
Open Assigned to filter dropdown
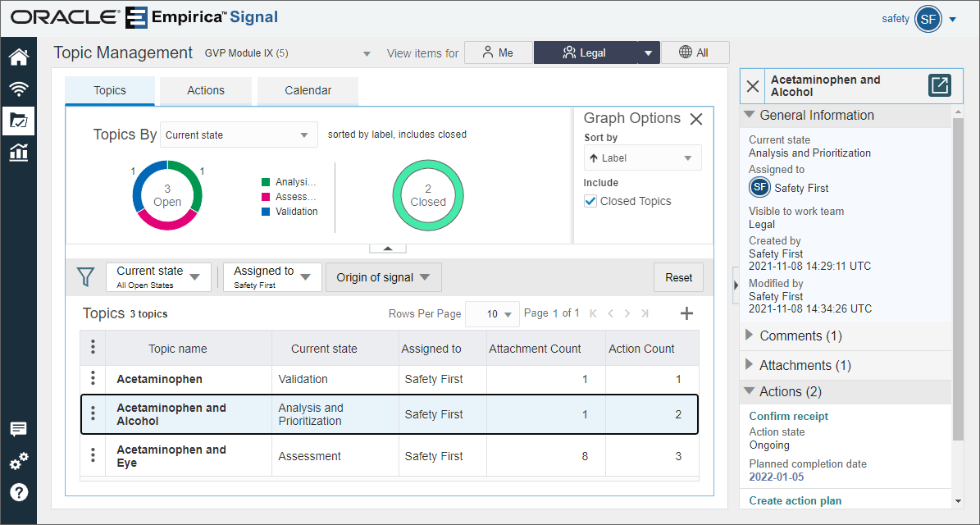(272, 277)
